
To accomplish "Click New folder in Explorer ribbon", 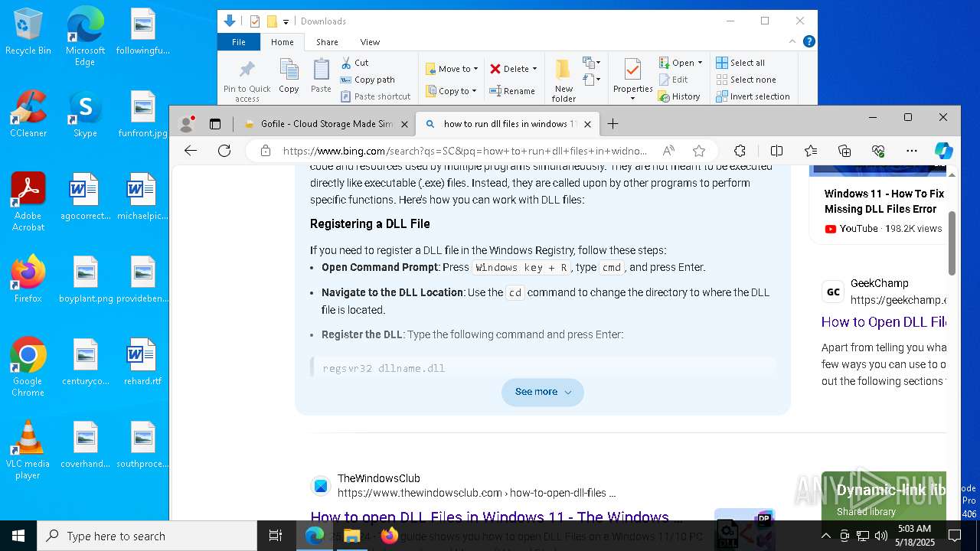I will click(563, 80).
